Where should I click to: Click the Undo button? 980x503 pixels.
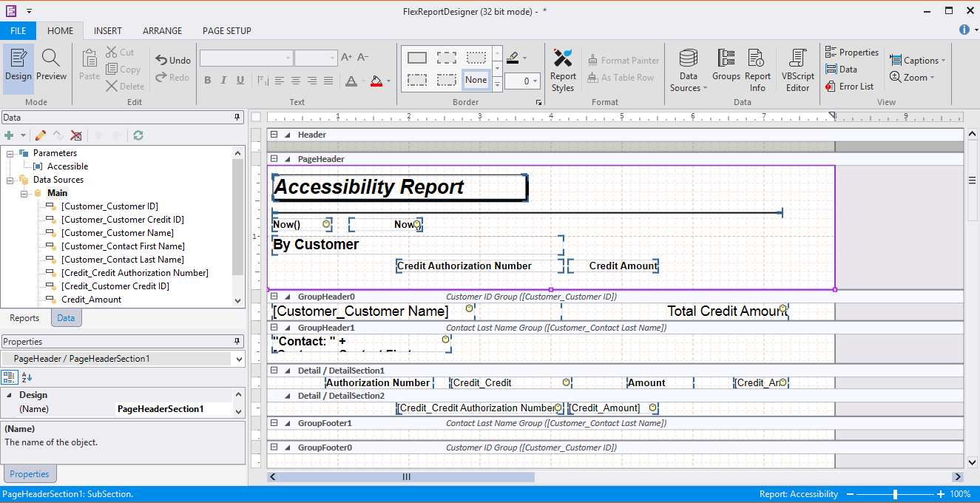coord(173,61)
